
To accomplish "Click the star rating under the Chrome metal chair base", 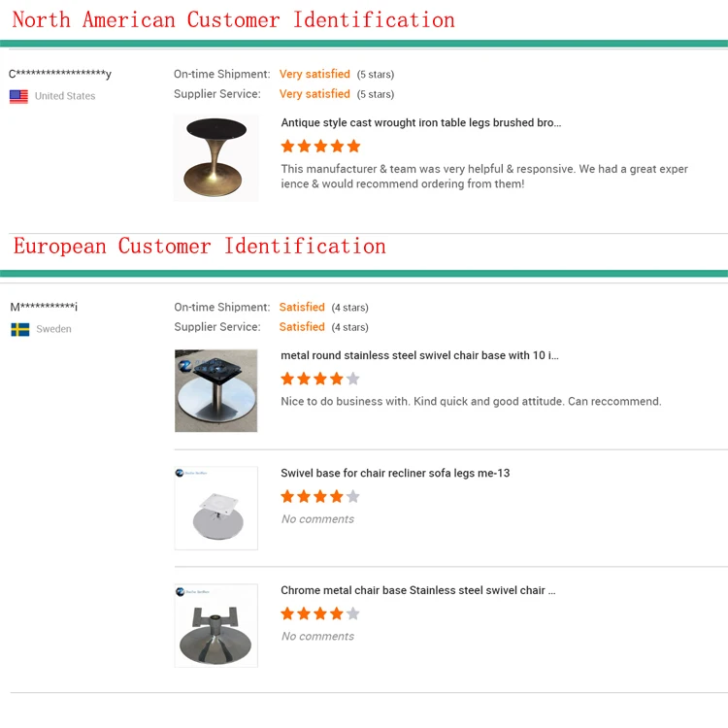I will pos(320,613).
